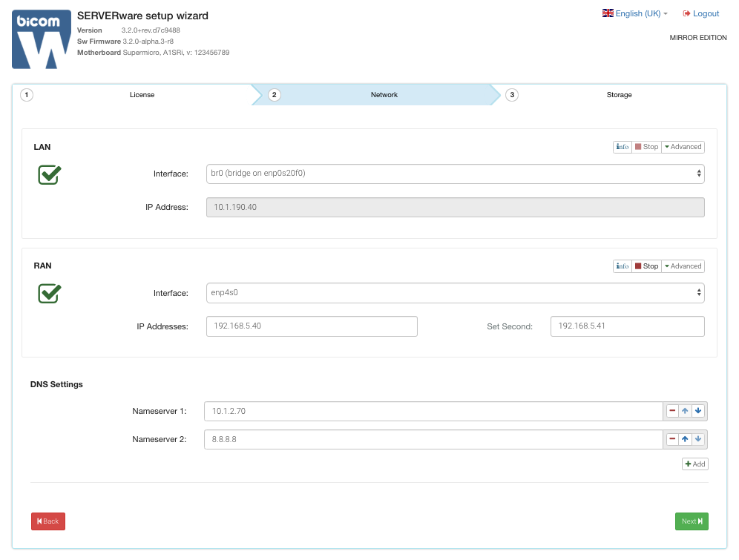Click the Logout link
Viewport: 739px width, 560px height.
(701, 13)
